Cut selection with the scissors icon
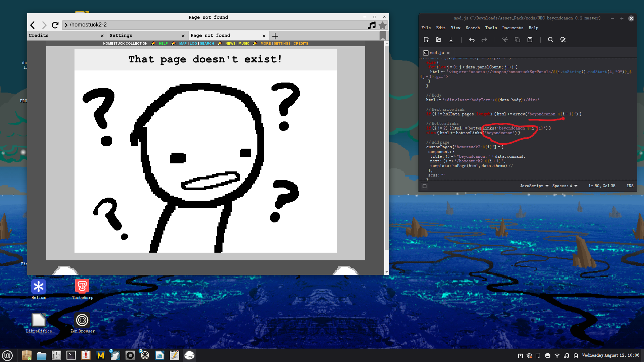 (x=505, y=40)
